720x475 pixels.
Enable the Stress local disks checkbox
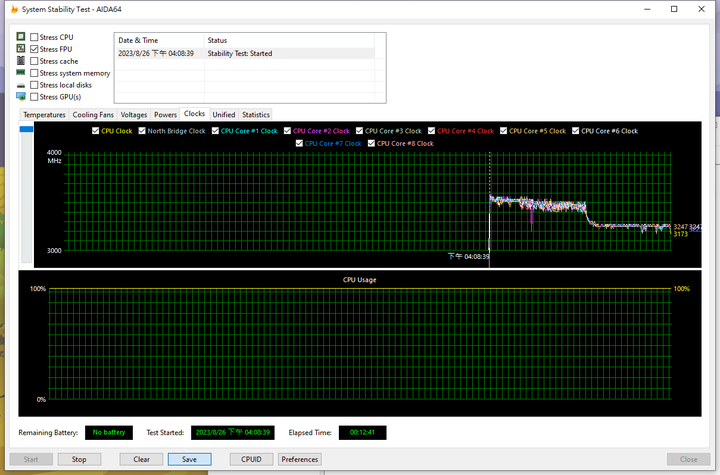pyautogui.click(x=34, y=85)
